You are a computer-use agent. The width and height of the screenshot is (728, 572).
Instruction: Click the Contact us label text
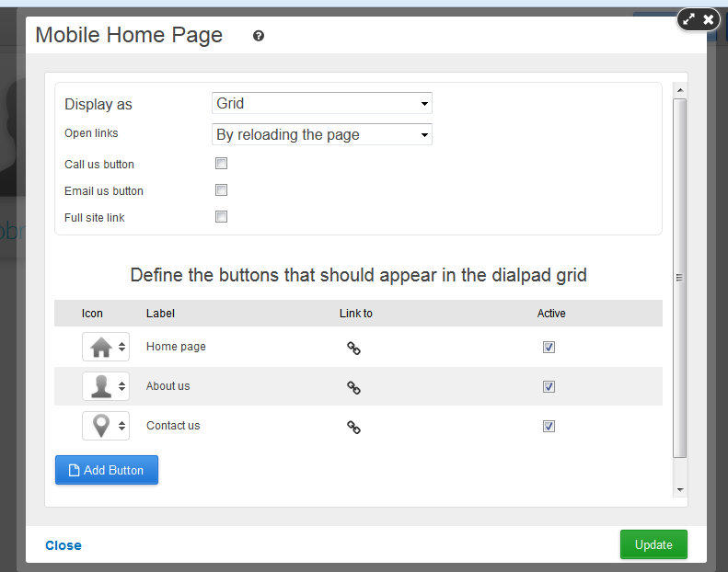click(x=173, y=426)
